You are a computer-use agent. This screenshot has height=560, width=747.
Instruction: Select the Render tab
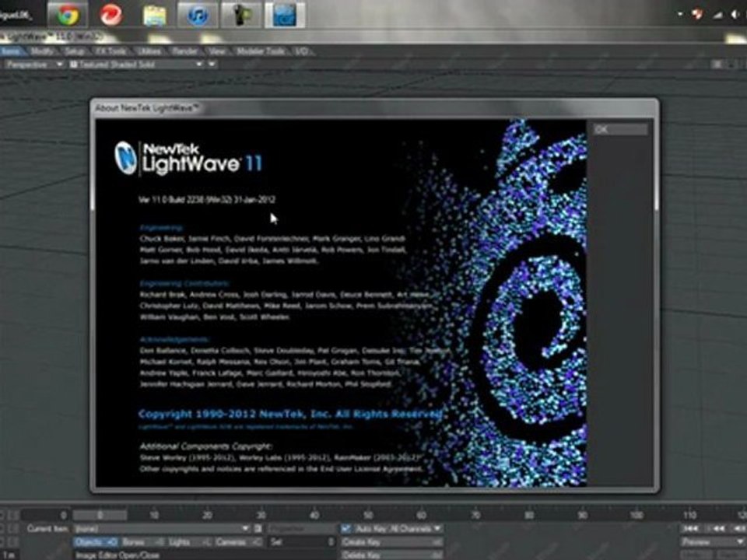(185, 51)
